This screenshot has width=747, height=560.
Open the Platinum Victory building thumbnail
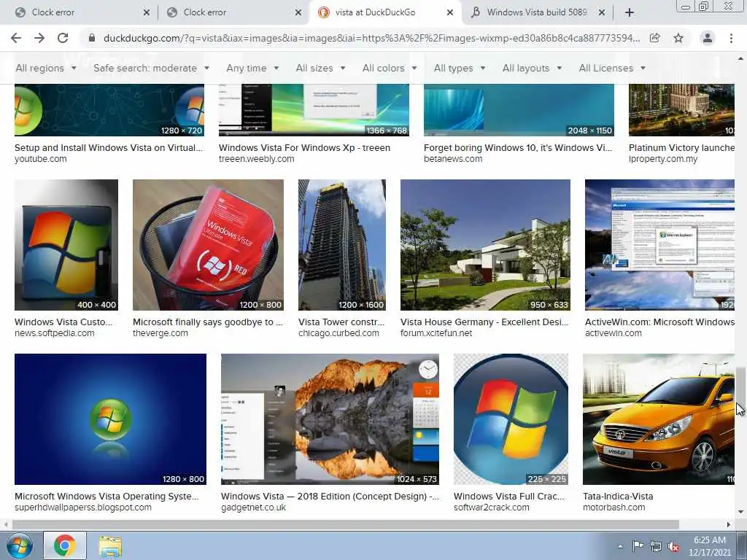682,110
